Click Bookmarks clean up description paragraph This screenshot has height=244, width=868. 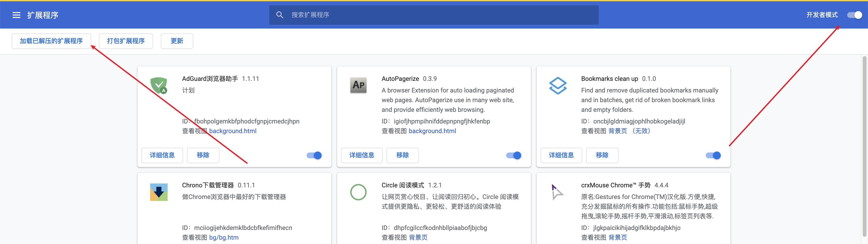(x=650, y=100)
